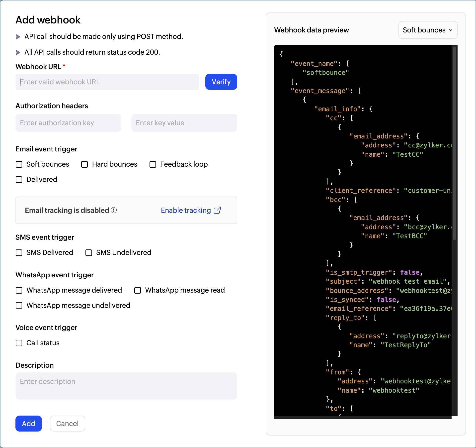Click the "webhook test email" subject value
The height and width of the screenshot is (448, 476).
(408, 281)
